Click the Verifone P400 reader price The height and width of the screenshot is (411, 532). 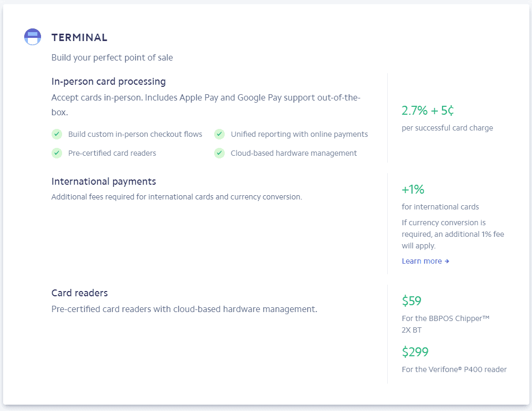click(x=415, y=352)
